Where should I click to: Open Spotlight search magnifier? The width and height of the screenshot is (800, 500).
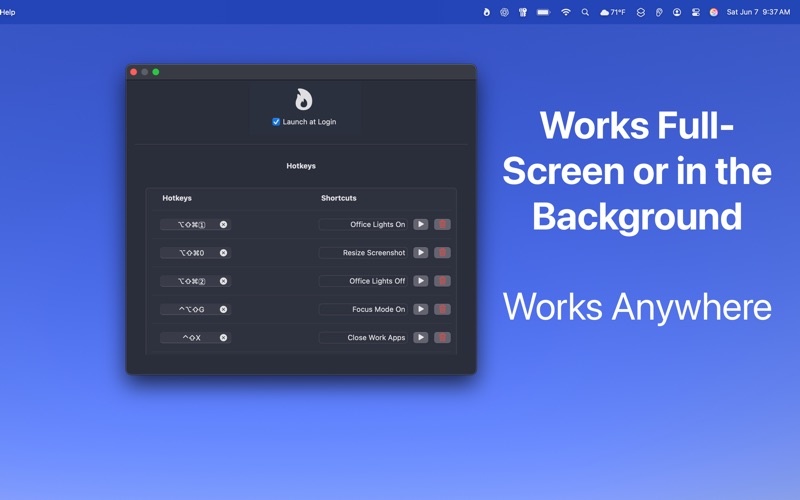(585, 12)
